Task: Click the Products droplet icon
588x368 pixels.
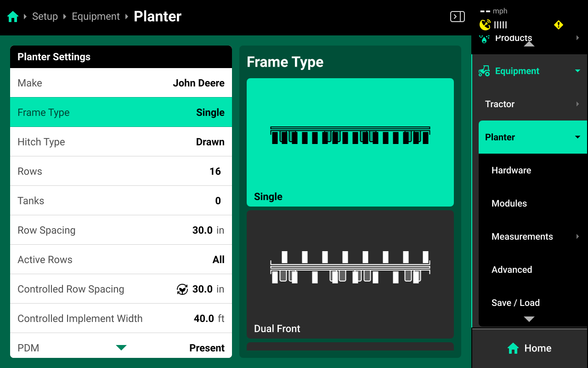Action: [484, 39]
